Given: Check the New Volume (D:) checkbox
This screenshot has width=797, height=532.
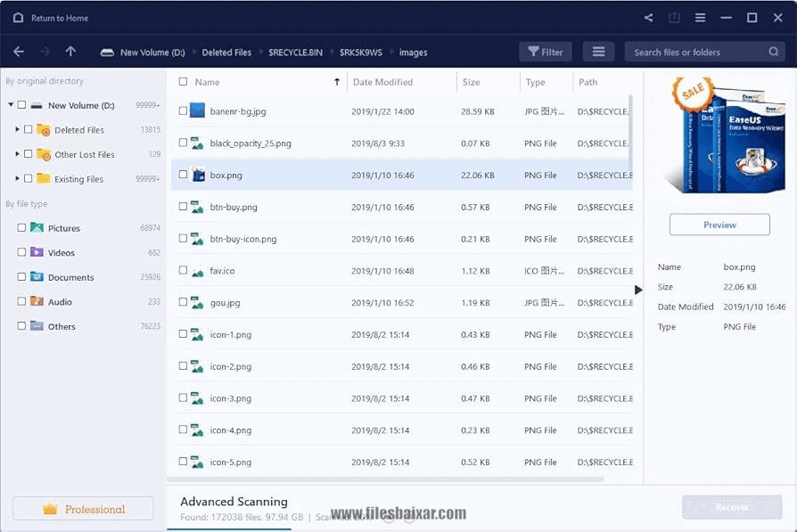Looking at the screenshot, I should pos(21,104).
